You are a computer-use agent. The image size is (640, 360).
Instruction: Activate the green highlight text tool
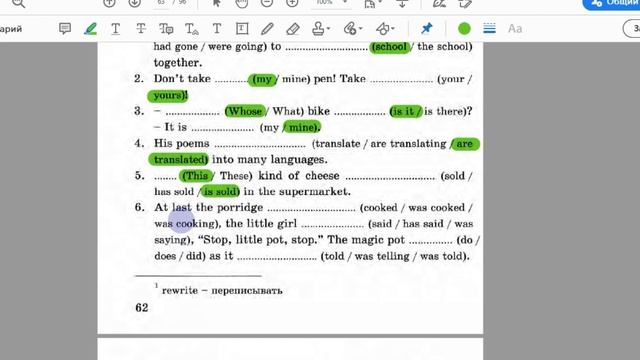click(90, 29)
